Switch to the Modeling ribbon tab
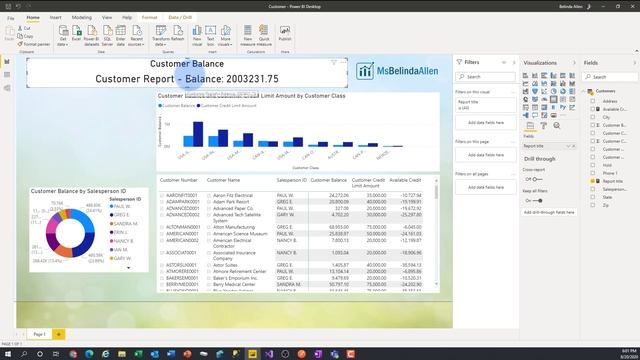640x360 pixels. click(82, 18)
